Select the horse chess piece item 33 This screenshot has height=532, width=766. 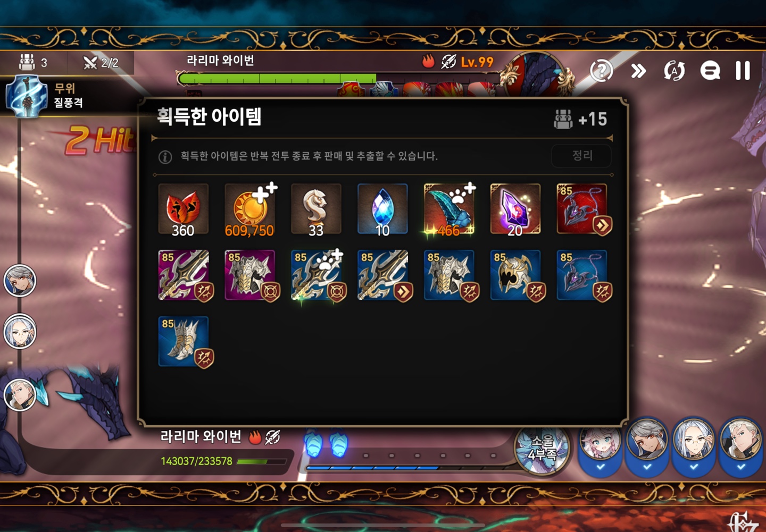coord(316,209)
